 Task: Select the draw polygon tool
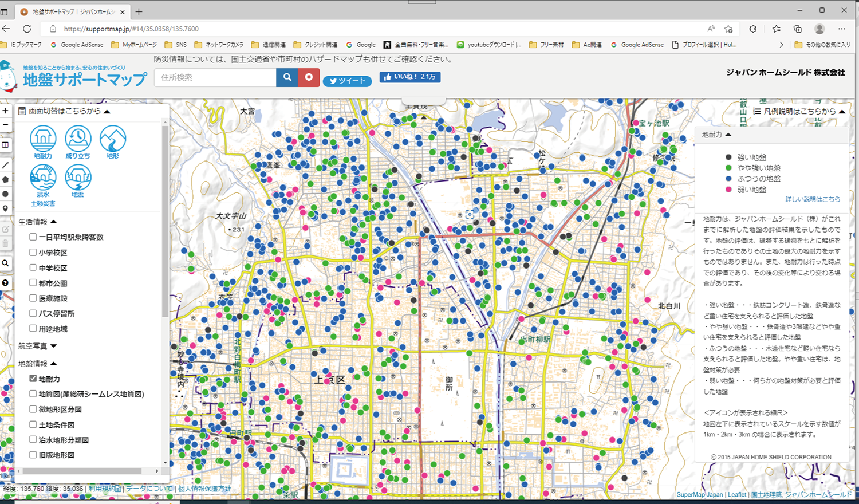(x=5, y=179)
